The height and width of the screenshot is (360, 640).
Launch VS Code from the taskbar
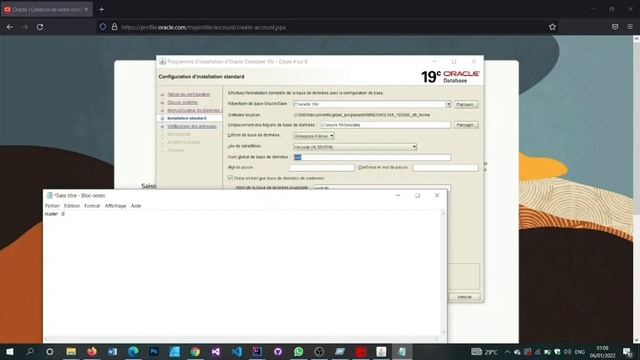point(237,351)
